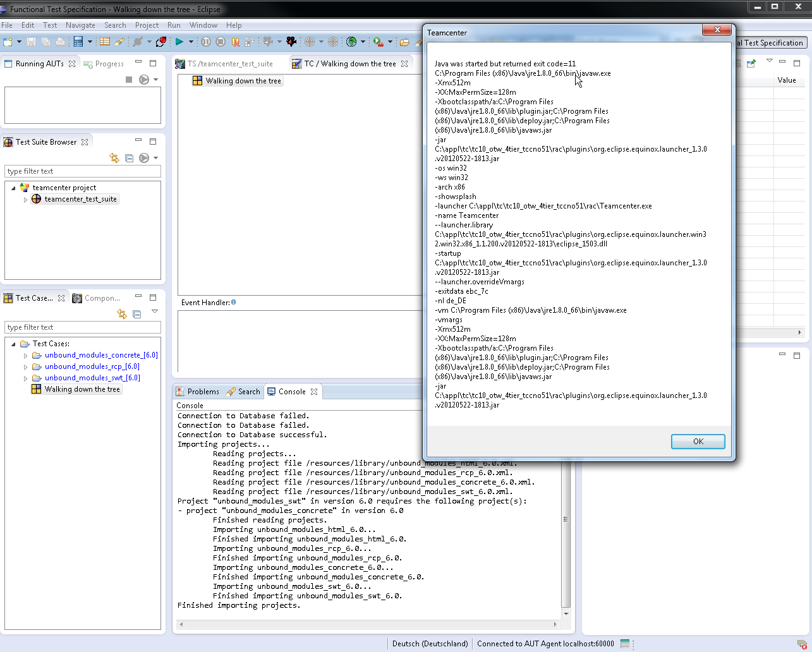Viewport: 812px width, 652px height.
Task: Click the green run with red badge icon
Action: click(378, 42)
